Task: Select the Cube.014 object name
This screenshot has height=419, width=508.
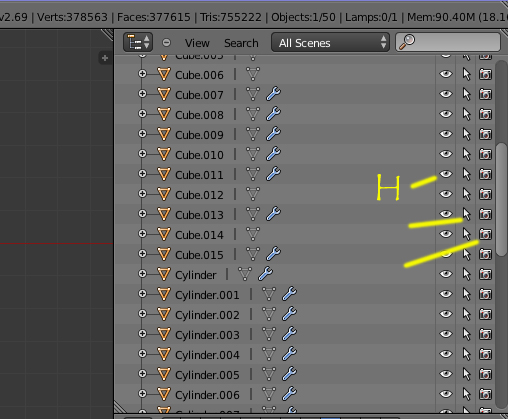Action: point(199,235)
